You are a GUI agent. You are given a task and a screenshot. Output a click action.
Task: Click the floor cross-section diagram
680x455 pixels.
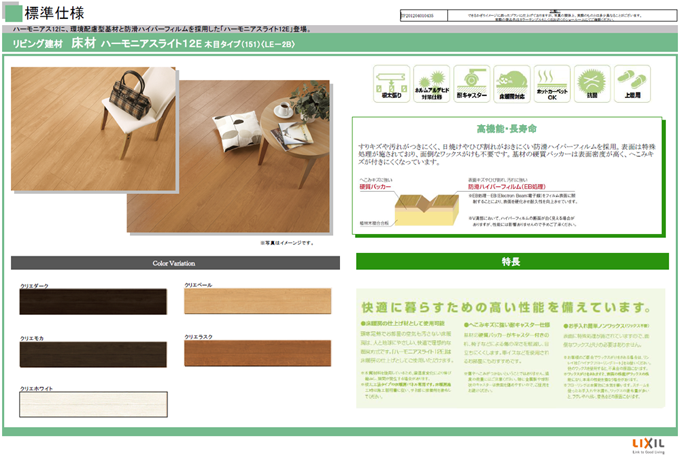coord(427,210)
